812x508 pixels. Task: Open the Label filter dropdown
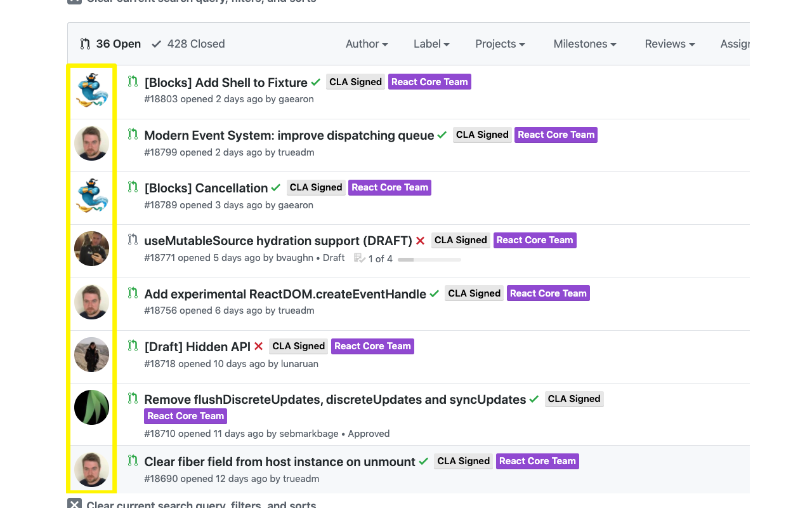click(x=431, y=44)
